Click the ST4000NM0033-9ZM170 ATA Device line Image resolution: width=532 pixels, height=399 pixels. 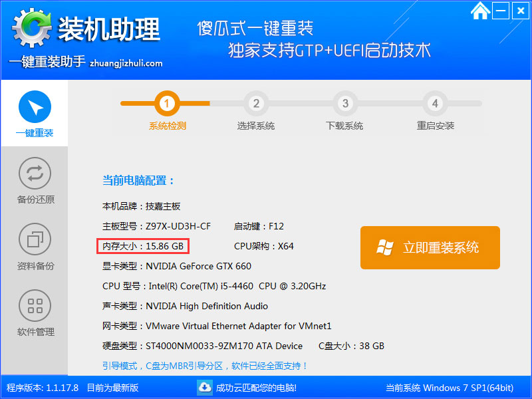coord(202,346)
